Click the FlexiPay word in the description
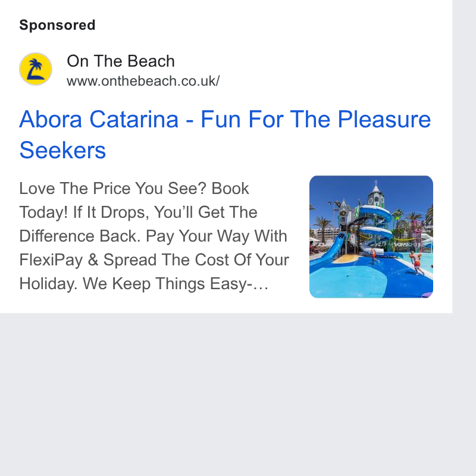 (x=51, y=260)
